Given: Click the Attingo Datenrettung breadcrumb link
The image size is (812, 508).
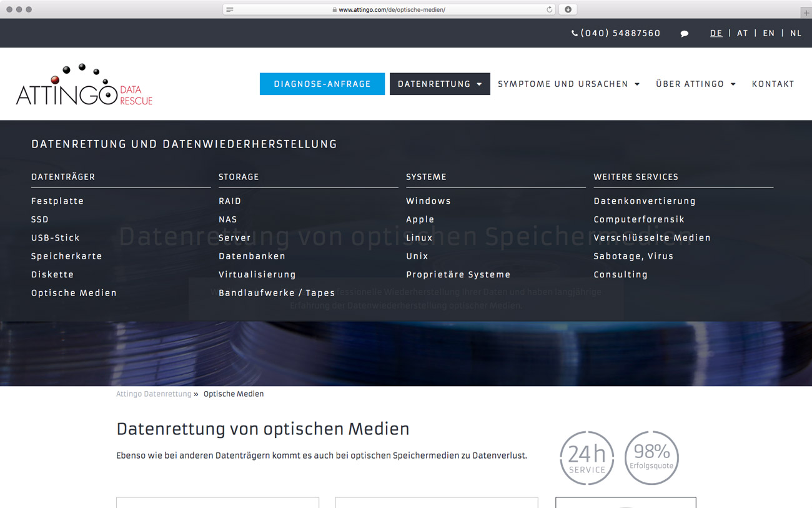Looking at the screenshot, I should click(154, 394).
